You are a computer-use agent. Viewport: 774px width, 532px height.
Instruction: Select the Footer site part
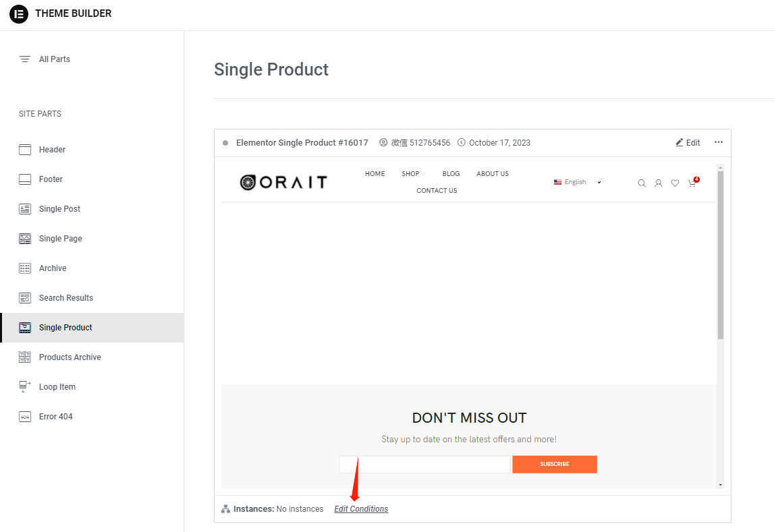coord(51,179)
